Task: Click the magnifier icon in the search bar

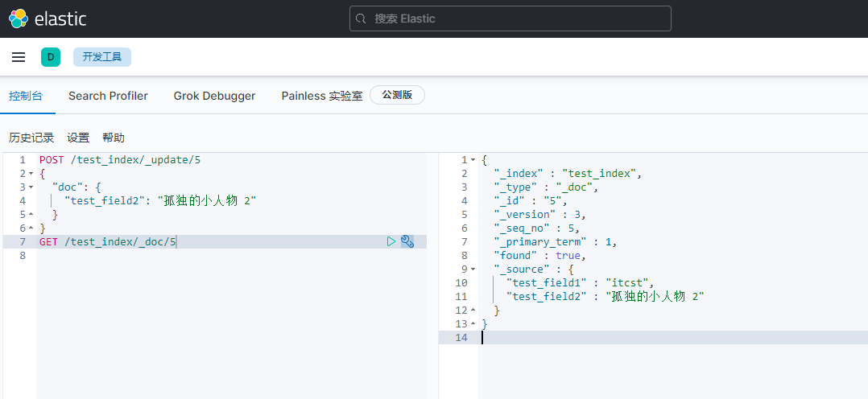Action: (361, 19)
